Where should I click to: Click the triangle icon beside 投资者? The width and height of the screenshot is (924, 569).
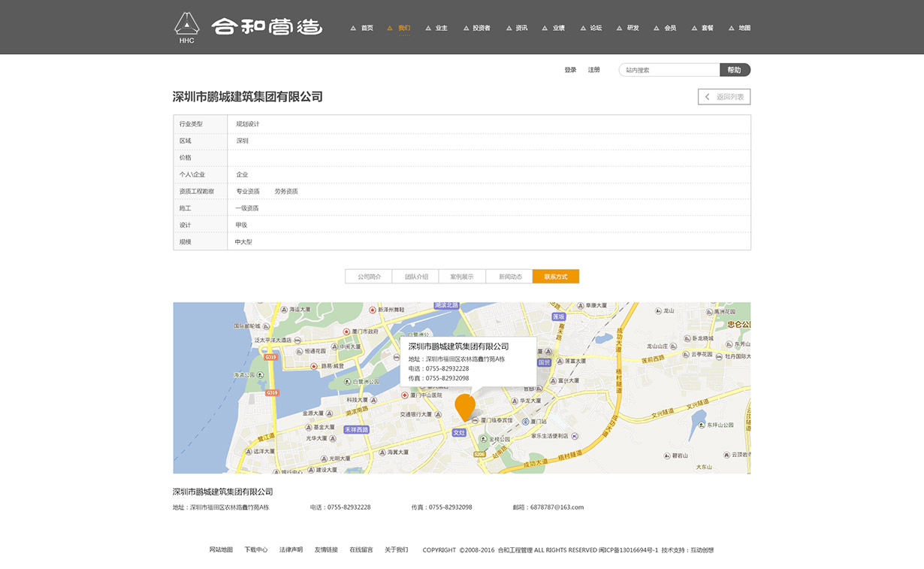[466, 29]
